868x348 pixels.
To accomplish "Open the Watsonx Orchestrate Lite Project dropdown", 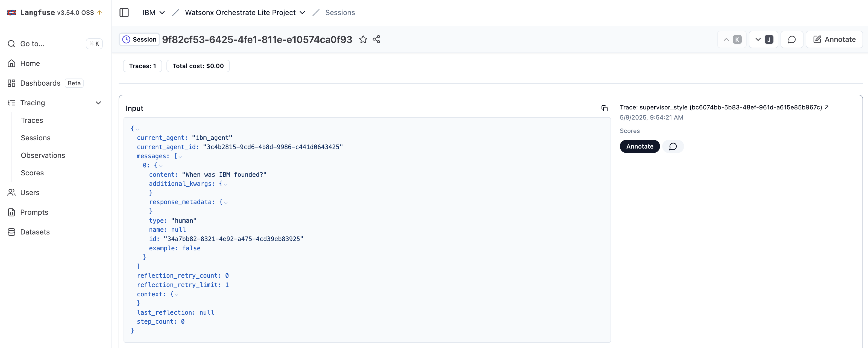I will 245,13.
